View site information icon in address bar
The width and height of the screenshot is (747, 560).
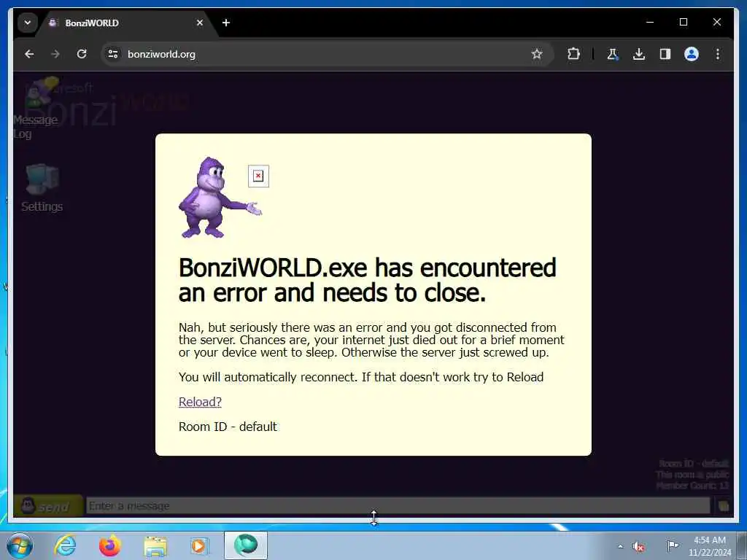point(113,54)
